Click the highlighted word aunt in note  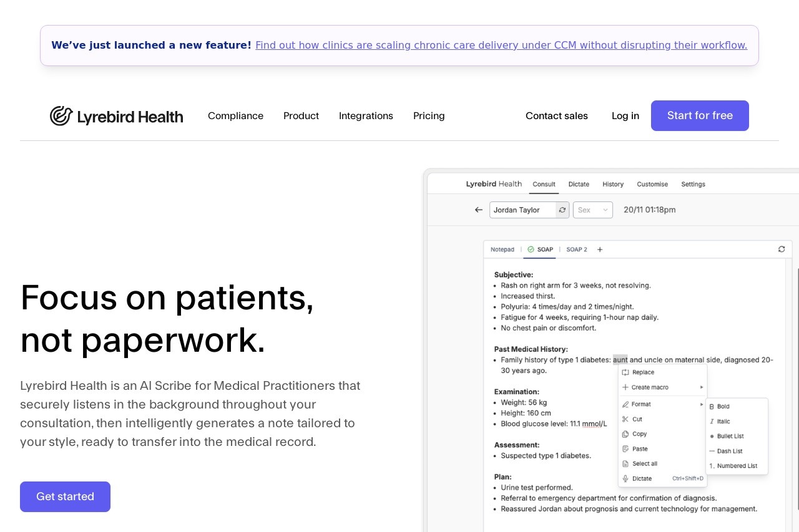point(620,360)
